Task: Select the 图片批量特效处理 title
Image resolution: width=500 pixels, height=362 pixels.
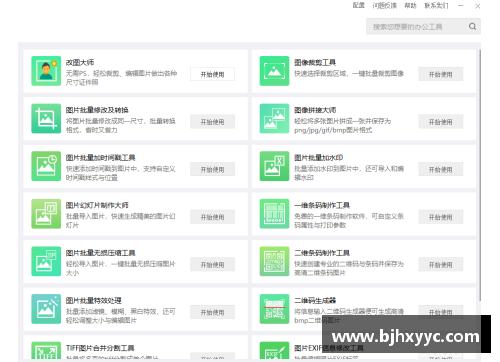Action: click(93, 300)
